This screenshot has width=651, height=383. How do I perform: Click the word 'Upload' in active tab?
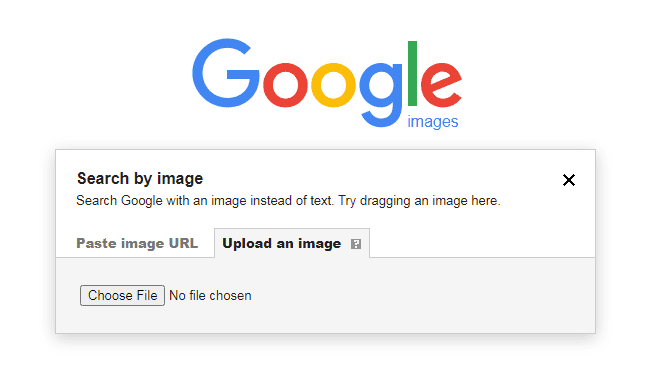(247, 243)
